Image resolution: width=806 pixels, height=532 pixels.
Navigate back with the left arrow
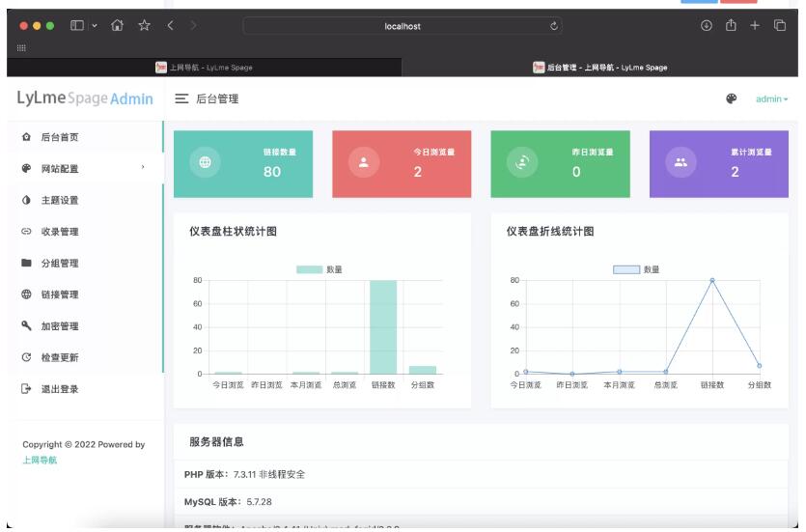pos(170,25)
